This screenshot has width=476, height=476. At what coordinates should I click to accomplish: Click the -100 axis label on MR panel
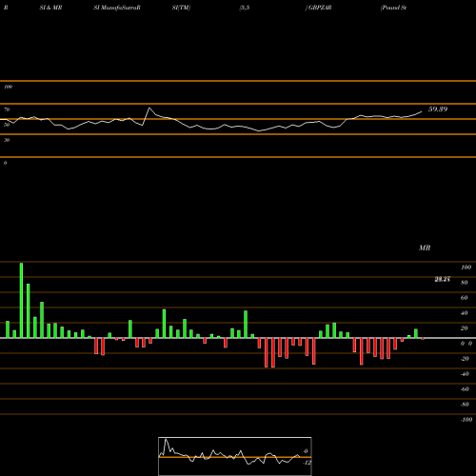466,420
